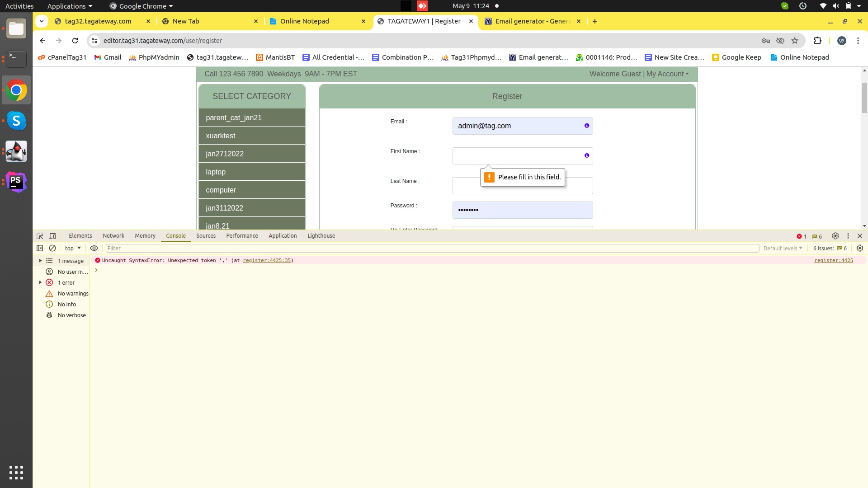The width and height of the screenshot is (868, 488).
Task: Open console sidebar with the panel icon
Action: 40,248
